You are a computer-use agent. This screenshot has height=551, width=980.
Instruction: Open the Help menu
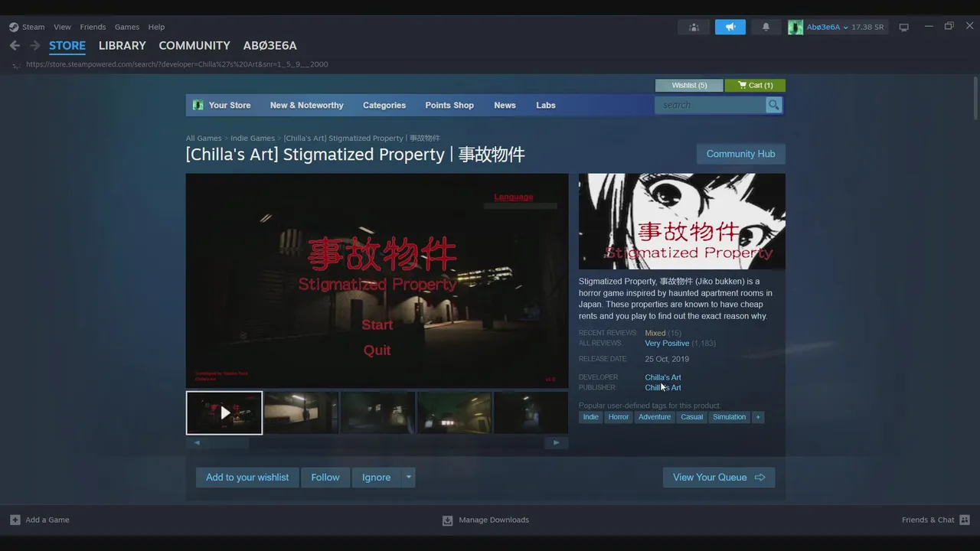156,27
